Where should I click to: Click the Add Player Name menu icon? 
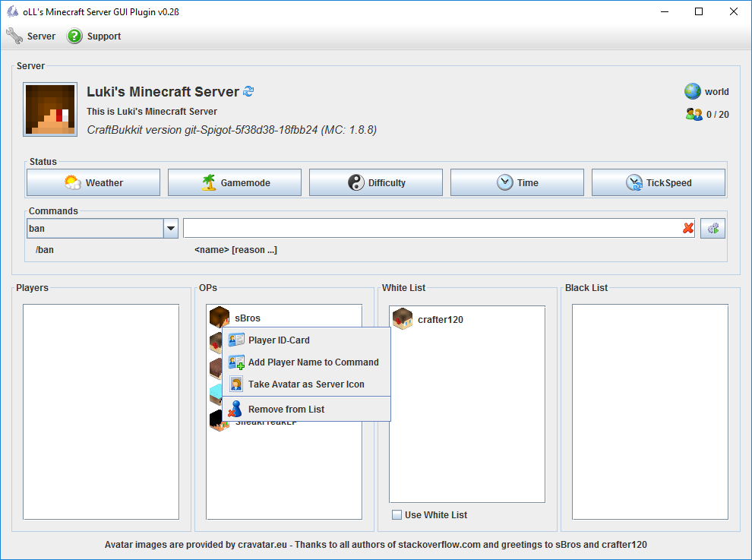(x=236, y=362)
